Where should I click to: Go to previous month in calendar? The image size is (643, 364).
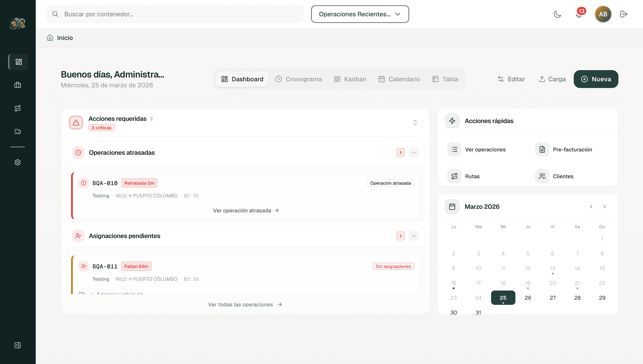click(x=591, y=207)
